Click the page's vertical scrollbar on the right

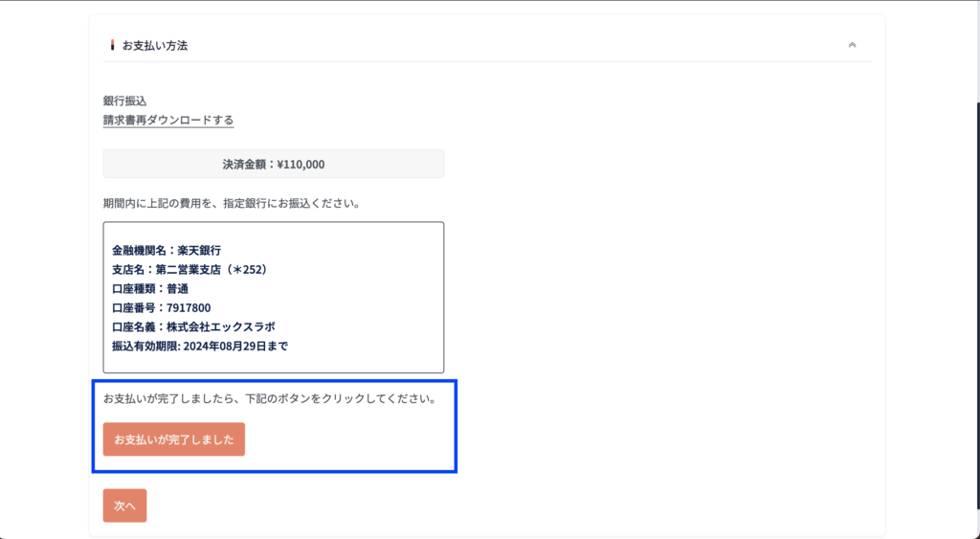[975, 287]
